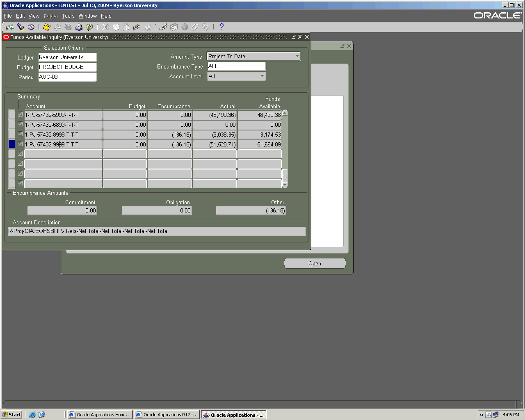This screenshot has height=420, width=525.
Task: Open the Tools menu
Action: pos(68,16)
